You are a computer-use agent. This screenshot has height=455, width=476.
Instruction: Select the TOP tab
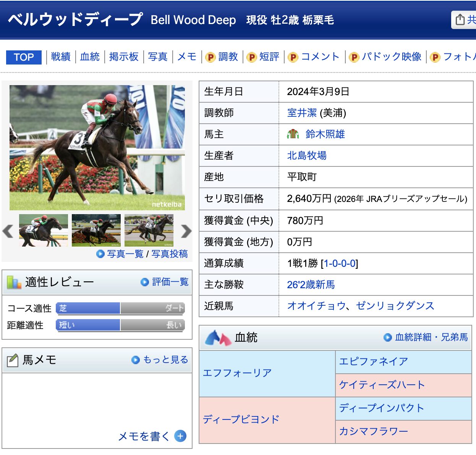(24, 57)
